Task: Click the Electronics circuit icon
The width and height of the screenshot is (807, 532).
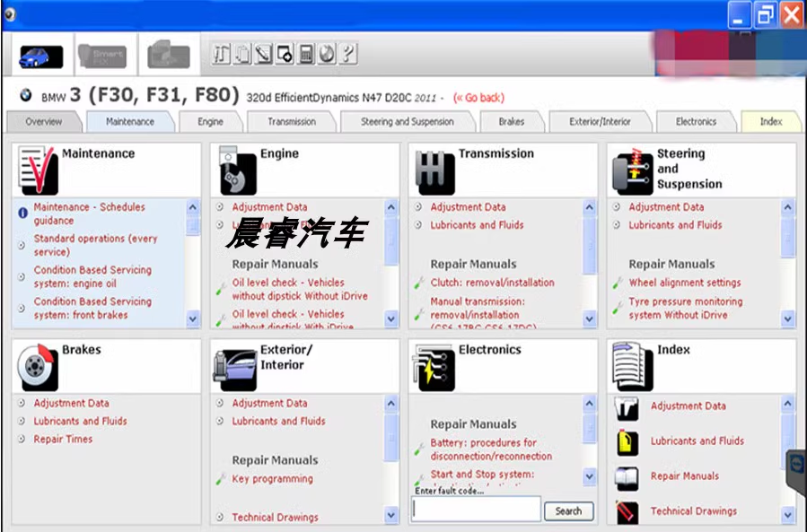Action: click(434, 368)
